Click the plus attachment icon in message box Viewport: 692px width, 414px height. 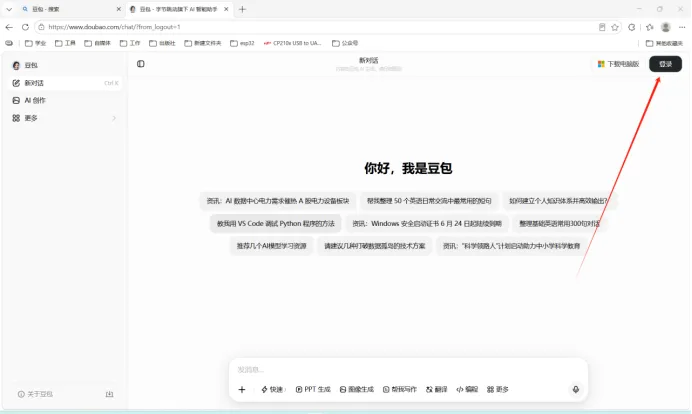242,389
